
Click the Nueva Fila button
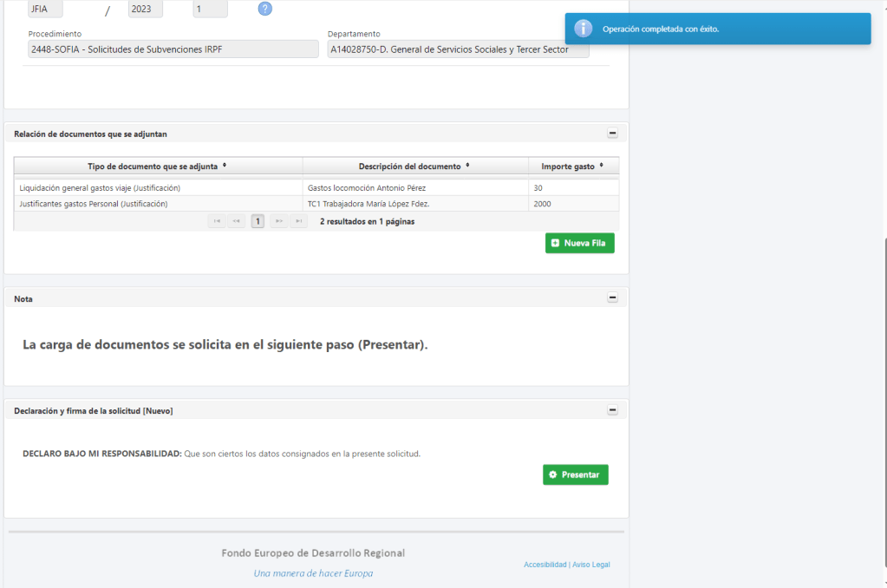[x=579, y=244]
